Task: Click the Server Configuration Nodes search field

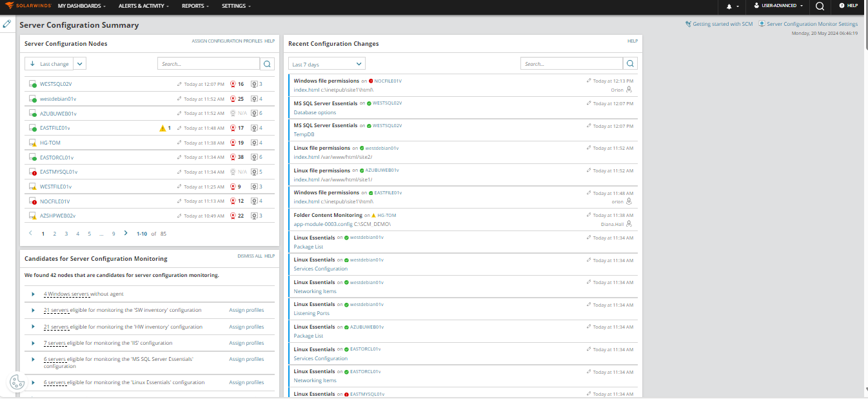Action: 209,64
